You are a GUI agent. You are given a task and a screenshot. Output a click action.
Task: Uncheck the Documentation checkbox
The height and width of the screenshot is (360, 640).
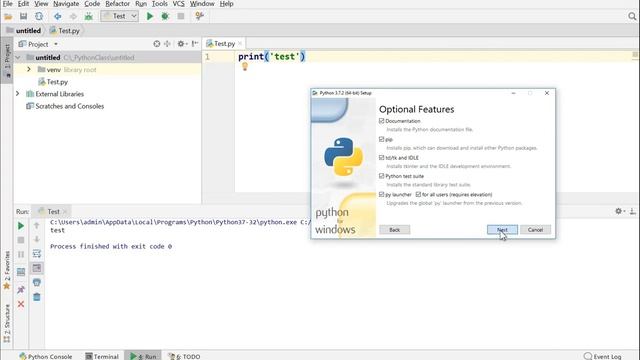[382, 121]
